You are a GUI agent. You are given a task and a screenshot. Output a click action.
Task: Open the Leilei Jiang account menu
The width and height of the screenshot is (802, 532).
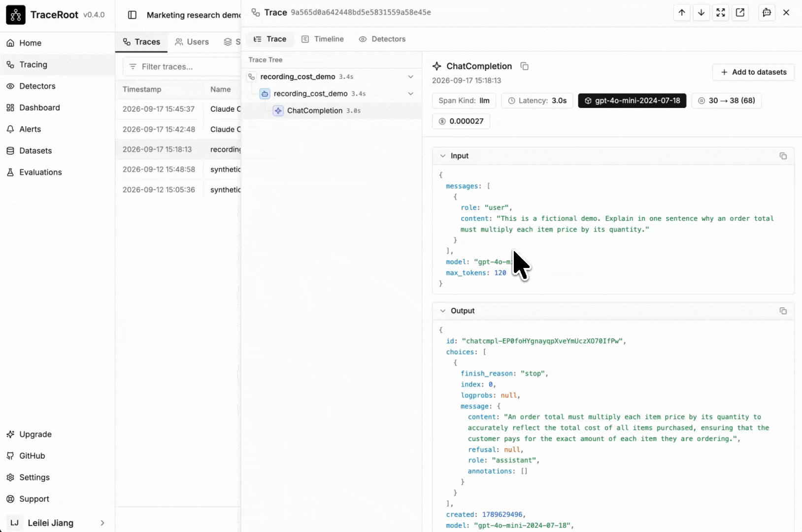tap(57, 523)
